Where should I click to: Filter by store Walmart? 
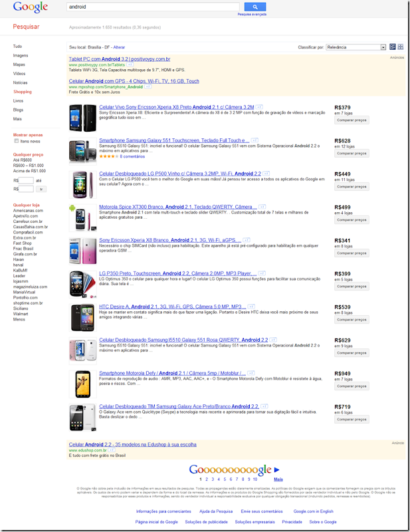pos(21,314)
